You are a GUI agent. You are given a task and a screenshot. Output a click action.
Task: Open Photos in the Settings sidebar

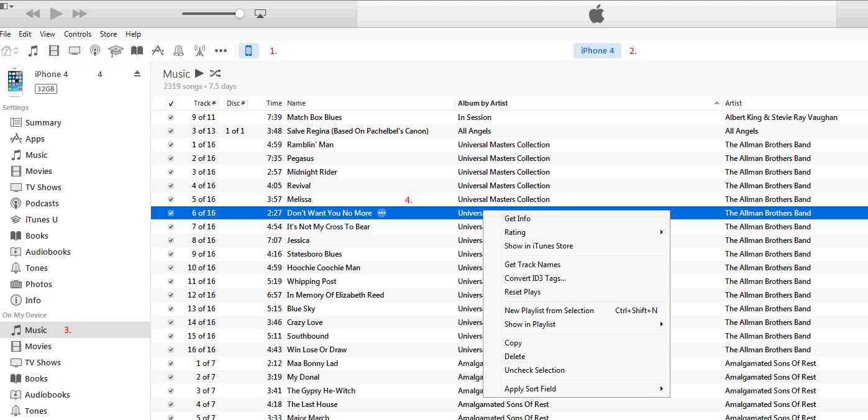click(x=75, y=284)
